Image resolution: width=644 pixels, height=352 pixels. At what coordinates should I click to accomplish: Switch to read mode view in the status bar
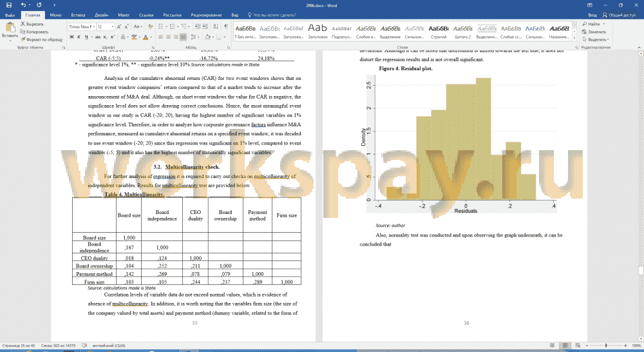click(553, 346)
